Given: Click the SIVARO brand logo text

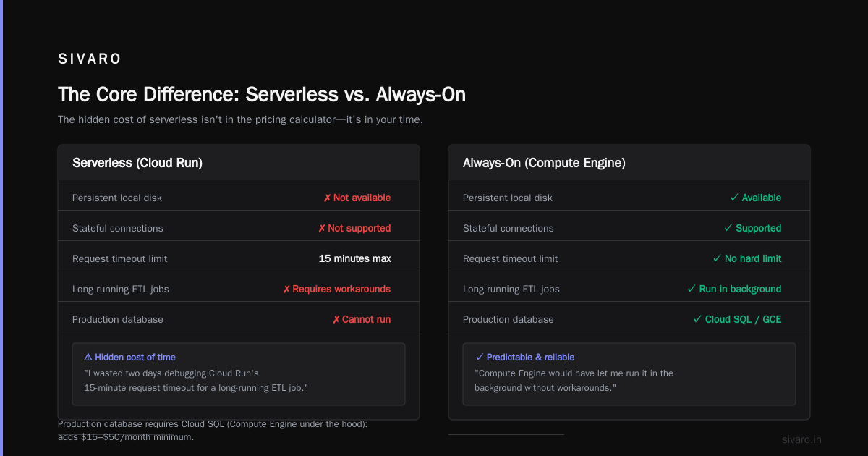Looking at the screenshot, I should tap(90, 59).
